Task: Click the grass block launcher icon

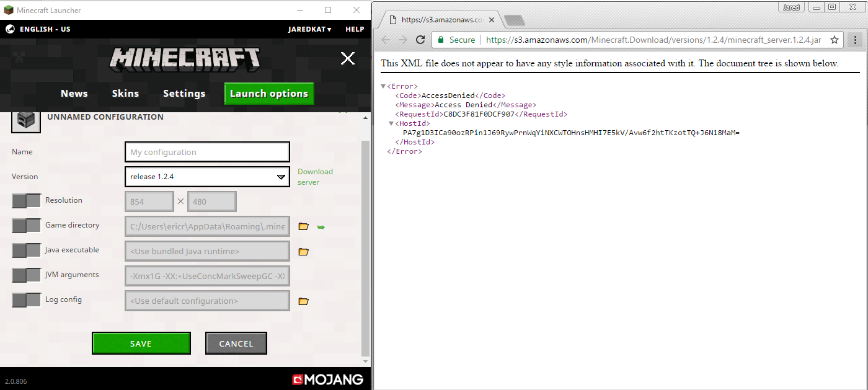Action: pyautogui.click(x=9, y=10)
